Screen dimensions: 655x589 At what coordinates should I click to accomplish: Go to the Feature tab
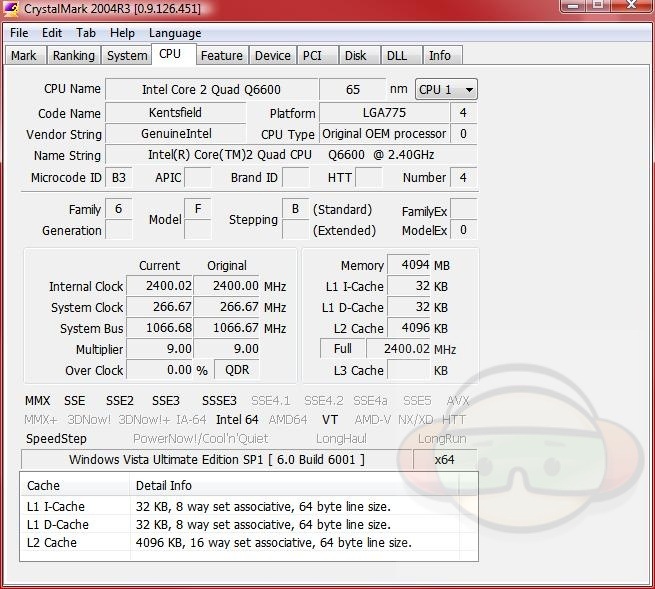pyautogui.click(x=221, y=56)
